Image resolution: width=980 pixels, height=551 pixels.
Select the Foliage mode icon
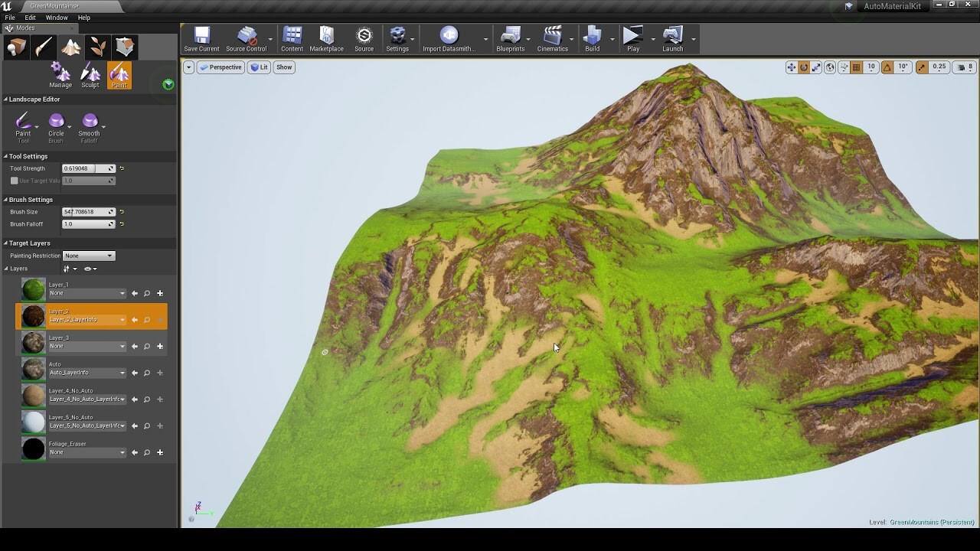pos(96,46)
